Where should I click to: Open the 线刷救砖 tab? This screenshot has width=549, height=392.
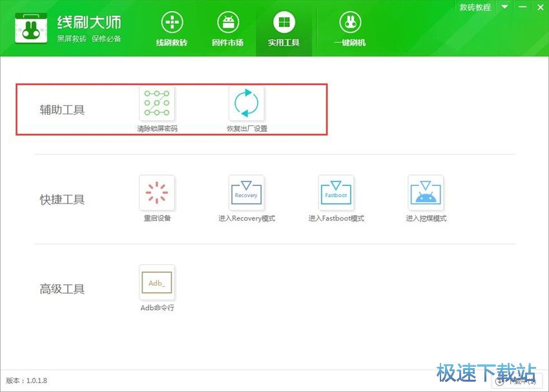coord(172,30)
